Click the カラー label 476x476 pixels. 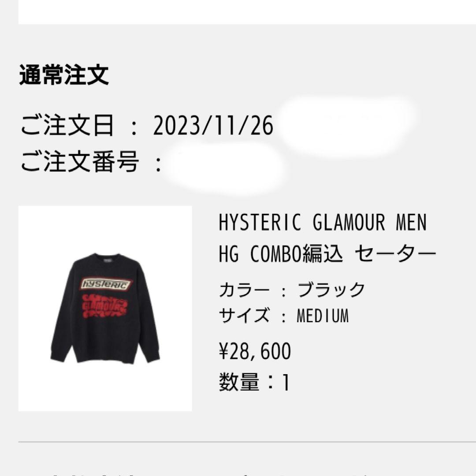pos(244,290)
